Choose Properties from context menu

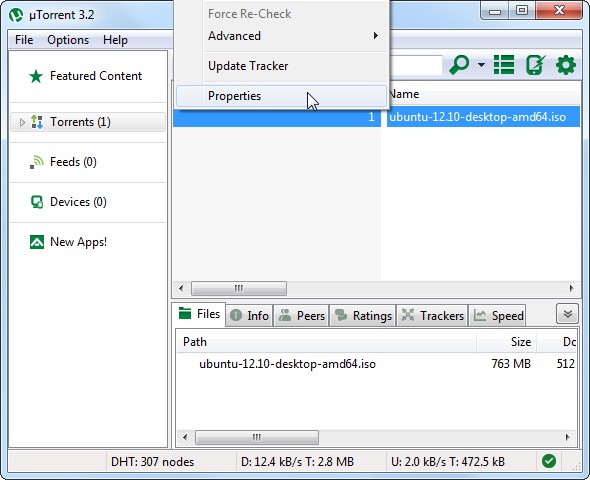click(281, 96)
